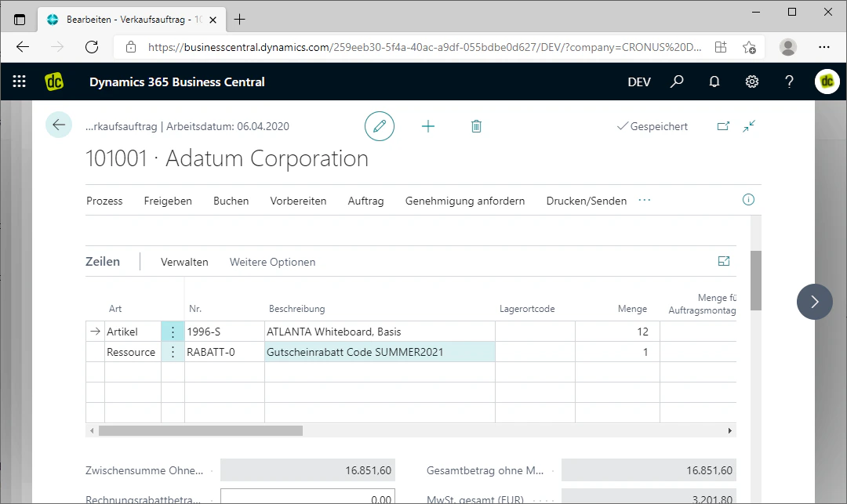Open the app launcher waffle menu

click(19, 82)
